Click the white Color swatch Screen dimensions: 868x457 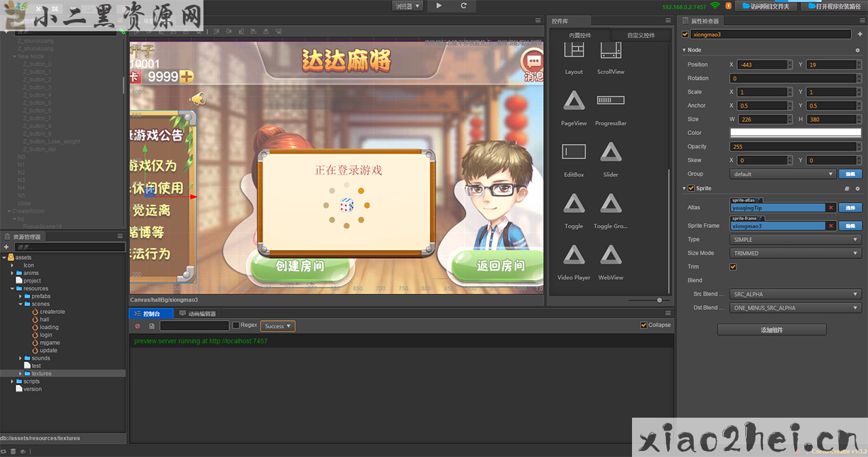click(x=795, y=133)
